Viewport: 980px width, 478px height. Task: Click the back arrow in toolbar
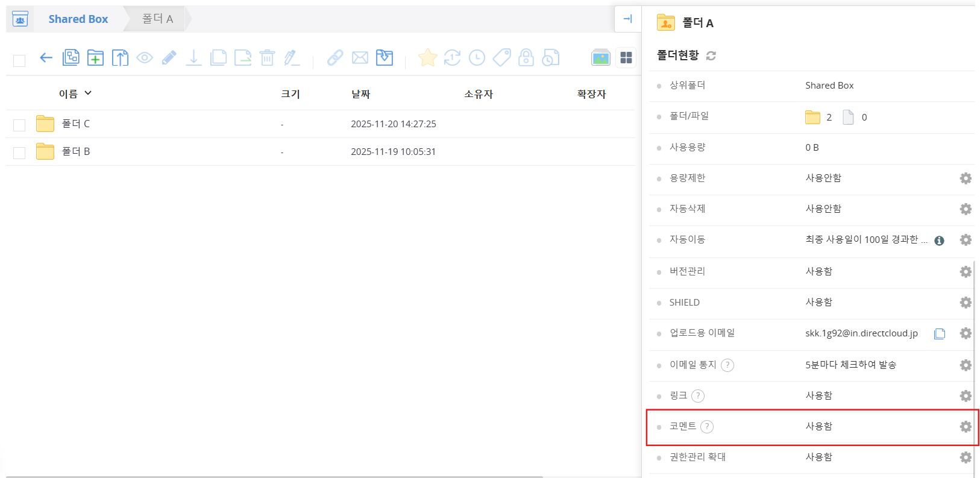46,58
